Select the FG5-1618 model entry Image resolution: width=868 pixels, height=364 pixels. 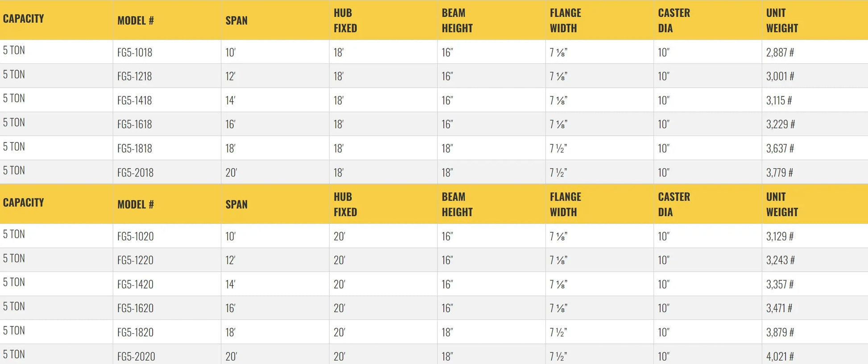135,124
